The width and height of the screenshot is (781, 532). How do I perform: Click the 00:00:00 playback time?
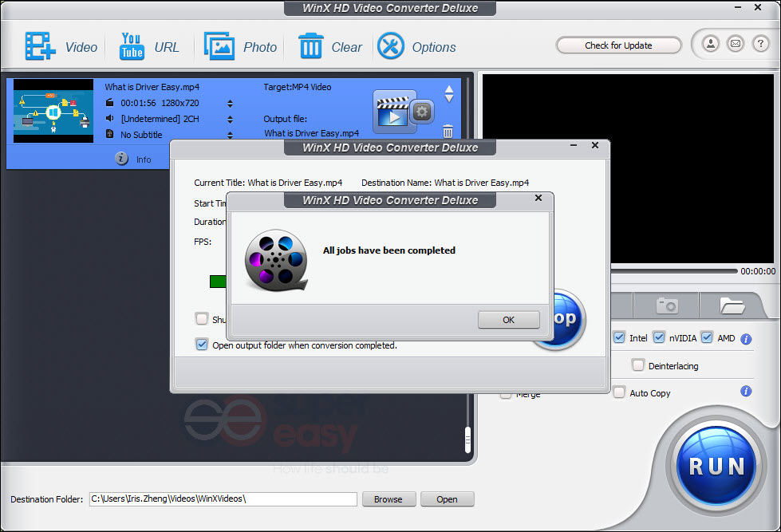pos(758,271)
